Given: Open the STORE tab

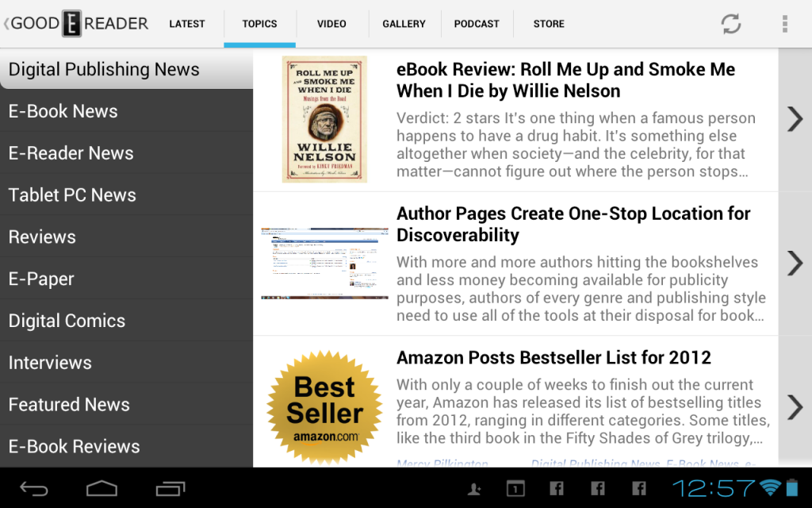Looking at the screenshot, I should (549, 24).
